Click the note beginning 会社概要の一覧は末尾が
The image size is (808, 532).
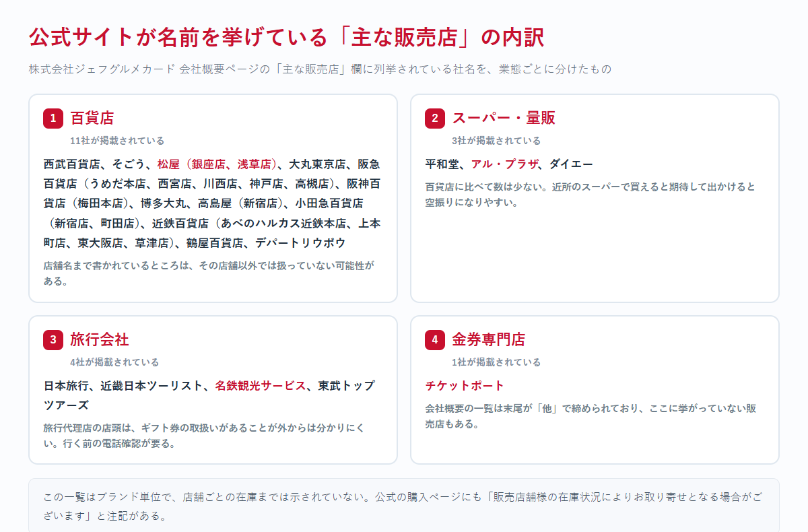tap(591, 415)
